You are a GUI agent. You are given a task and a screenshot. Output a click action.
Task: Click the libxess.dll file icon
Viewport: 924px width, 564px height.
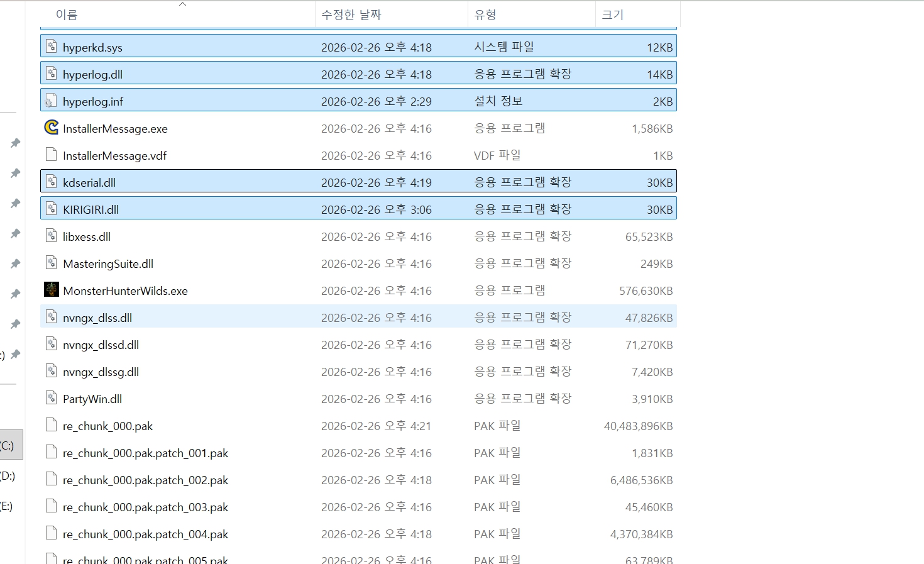pyautogui.click(x=52, y=236)
